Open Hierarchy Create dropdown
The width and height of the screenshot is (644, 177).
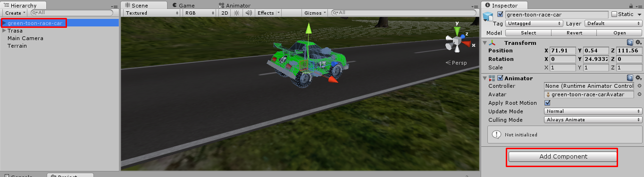[x=15, y=13]
